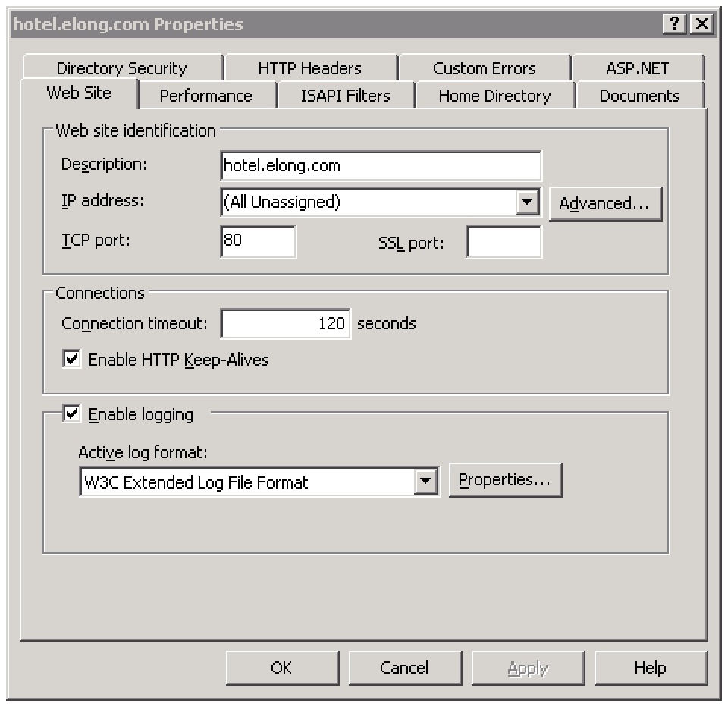Close the Properties dialog with X
Image resolution: width=728 pixels, height=707 pixels.
702,24
